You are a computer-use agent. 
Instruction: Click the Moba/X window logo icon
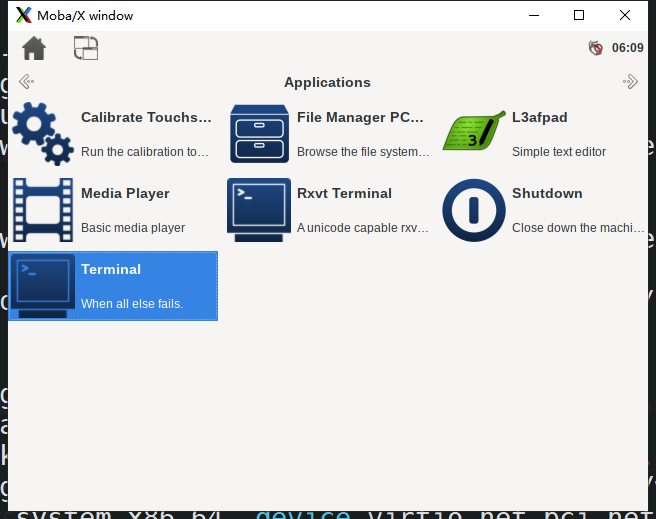coord(24,15)
